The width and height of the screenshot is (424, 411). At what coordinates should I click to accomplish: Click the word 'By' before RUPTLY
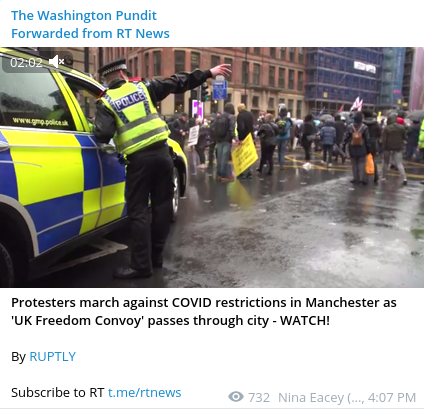point(18,357)
